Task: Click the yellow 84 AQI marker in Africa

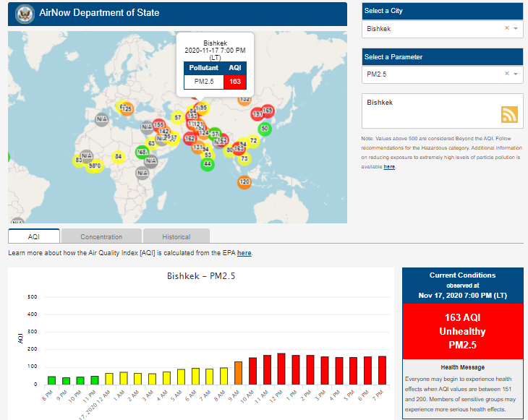Action: point(118,156)
